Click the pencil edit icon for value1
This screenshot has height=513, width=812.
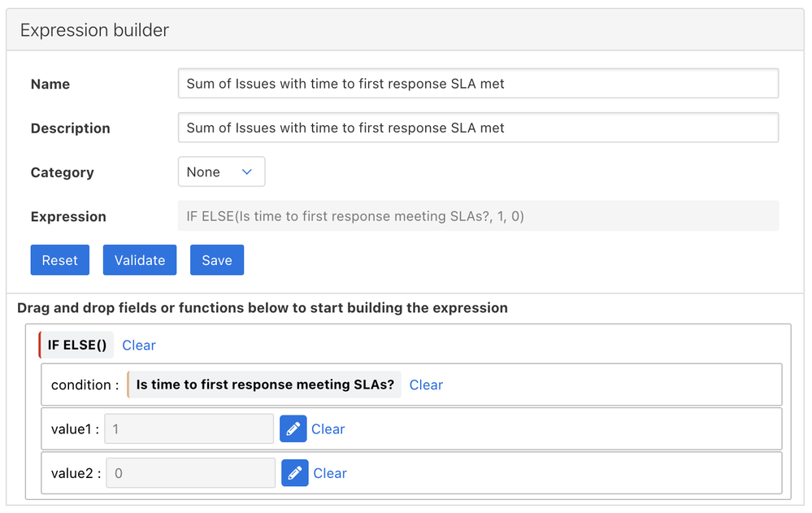tap(293, 429)
